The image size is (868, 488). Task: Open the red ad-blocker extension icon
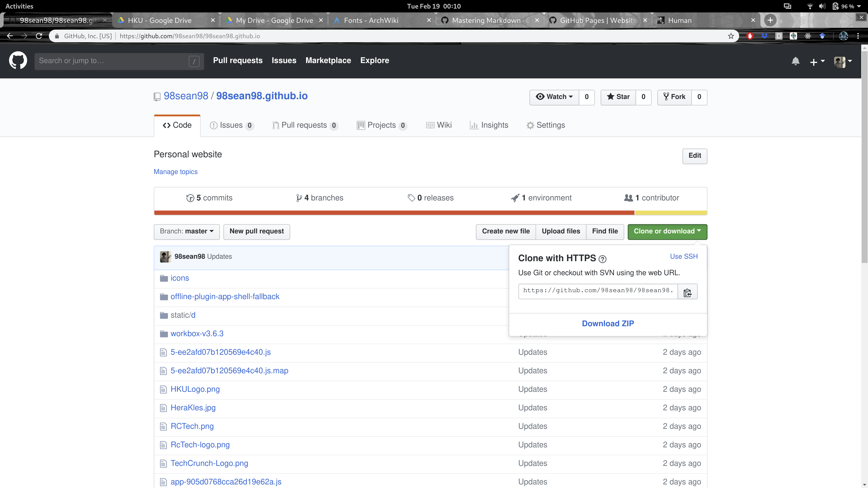click(750, 36)
